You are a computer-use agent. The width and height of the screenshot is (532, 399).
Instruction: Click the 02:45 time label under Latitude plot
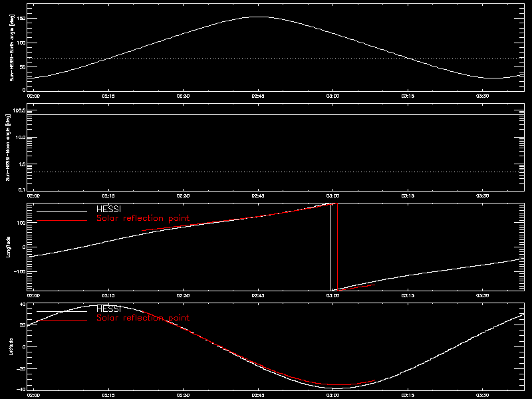pyautogui.click(x=258, y=395)
